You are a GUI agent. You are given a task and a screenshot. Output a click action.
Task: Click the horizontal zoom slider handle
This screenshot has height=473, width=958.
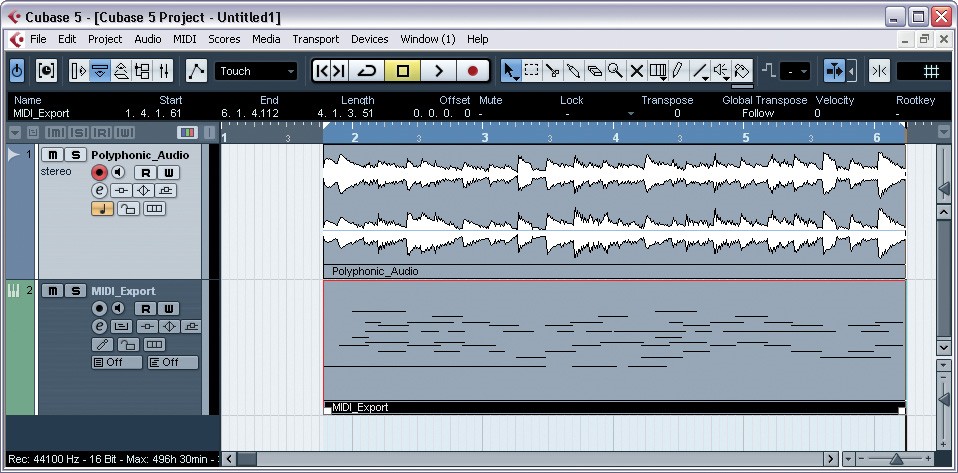[896, 458]
